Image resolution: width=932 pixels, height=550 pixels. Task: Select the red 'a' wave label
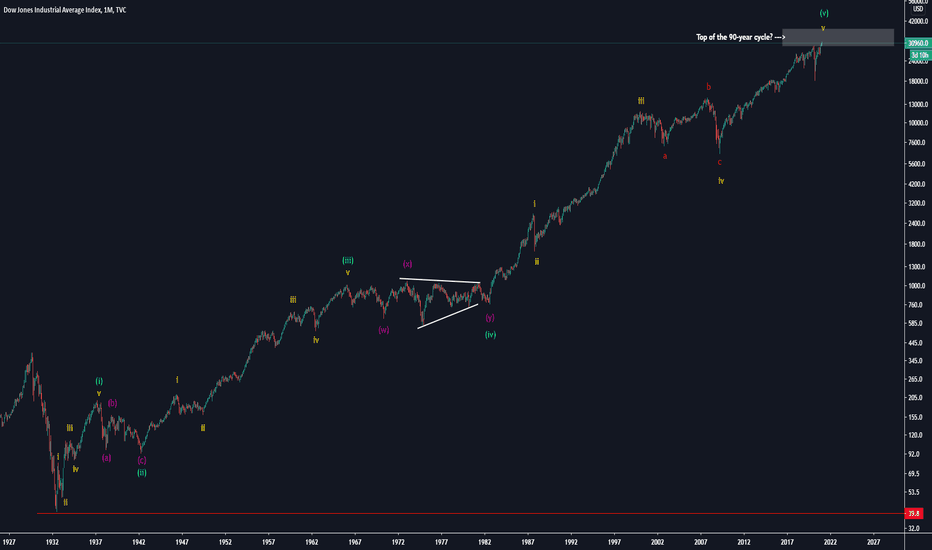click(665, 156)
